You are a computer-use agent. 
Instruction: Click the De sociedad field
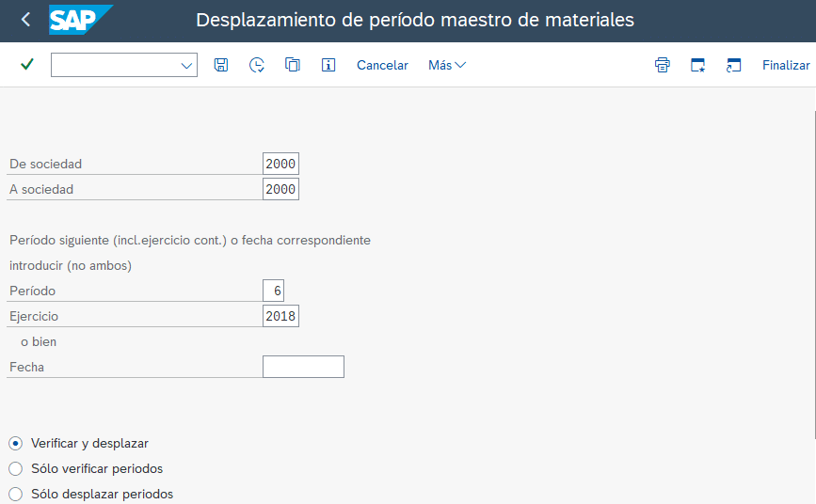(x=280, y=164)
